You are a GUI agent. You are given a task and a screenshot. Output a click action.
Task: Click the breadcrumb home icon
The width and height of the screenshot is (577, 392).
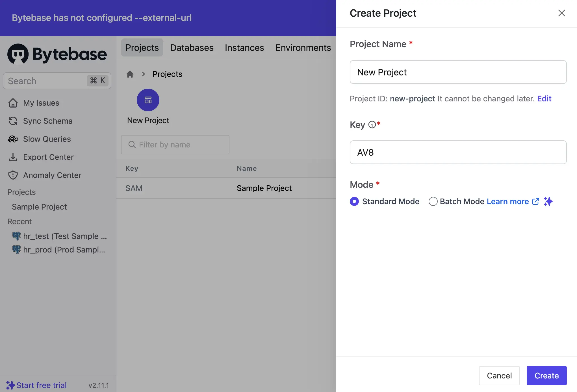tap(130, 74)
